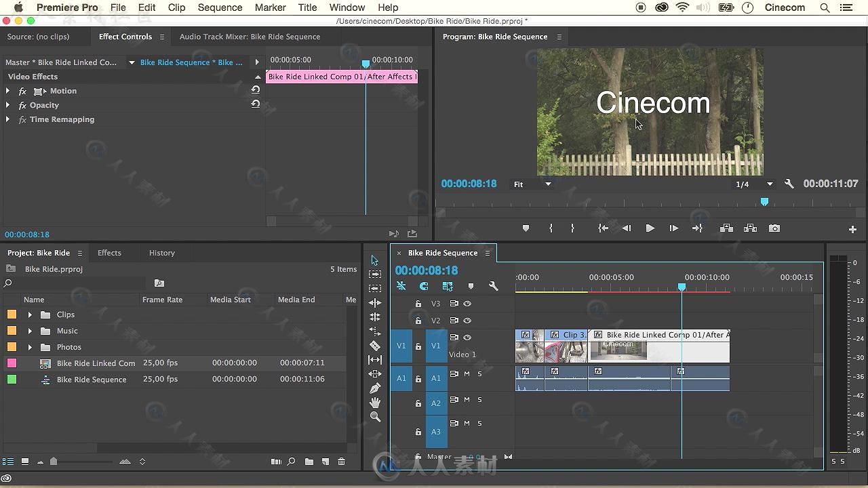Viewport: 868px width, 488px height.
Task: Adjust Project panel thumbnail zoom slider
Action: click(54, 462)
